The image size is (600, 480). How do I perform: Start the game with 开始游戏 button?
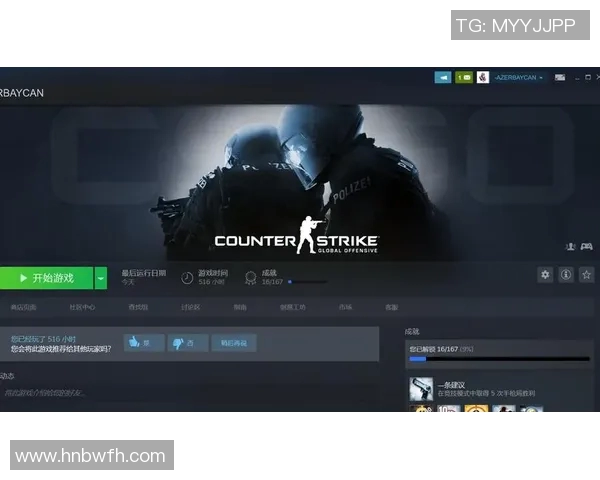tap(46, 278)
